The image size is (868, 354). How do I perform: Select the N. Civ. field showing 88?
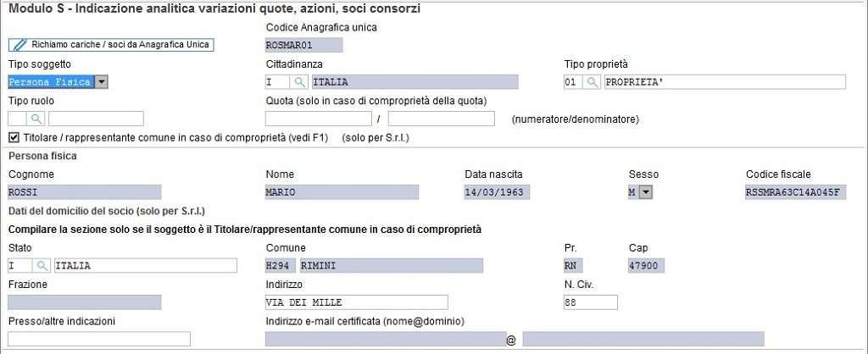point(590,302)
